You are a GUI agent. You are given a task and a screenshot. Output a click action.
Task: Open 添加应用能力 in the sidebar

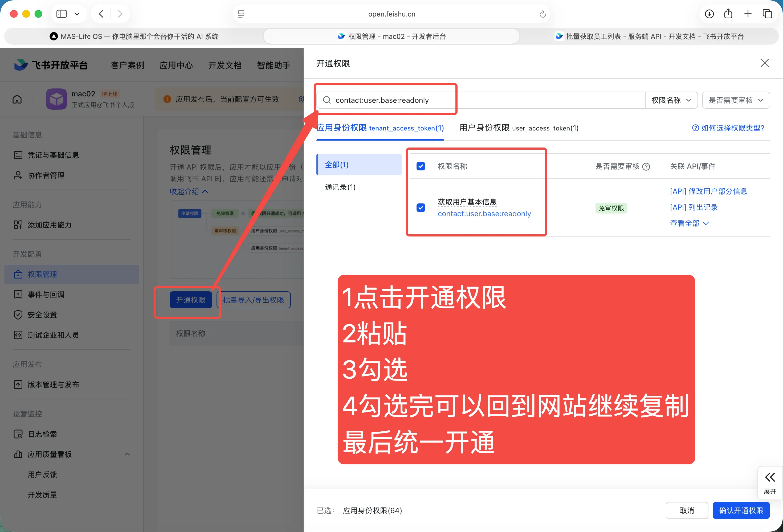pyautogui.click(x=71, y=225)
